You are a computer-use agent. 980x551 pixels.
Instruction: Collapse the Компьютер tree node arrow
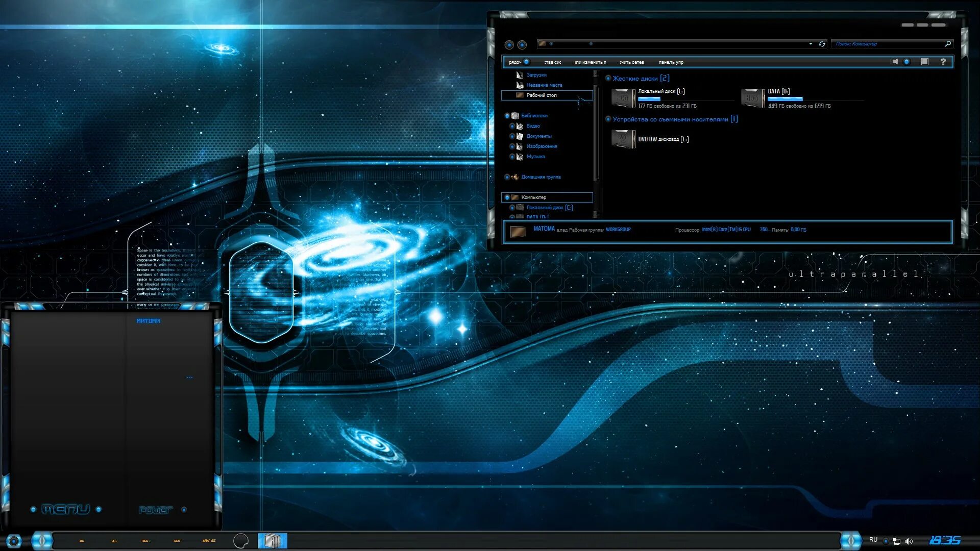(507, 197)
